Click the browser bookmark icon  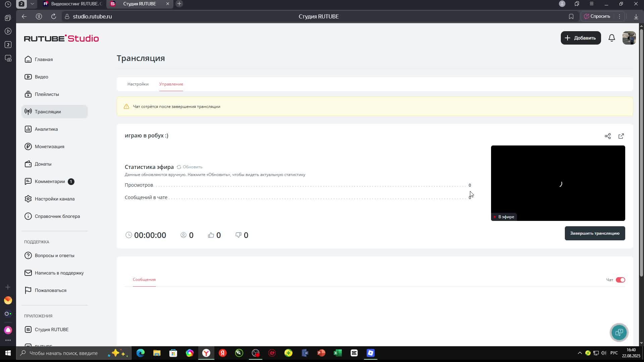pos(571,16)
